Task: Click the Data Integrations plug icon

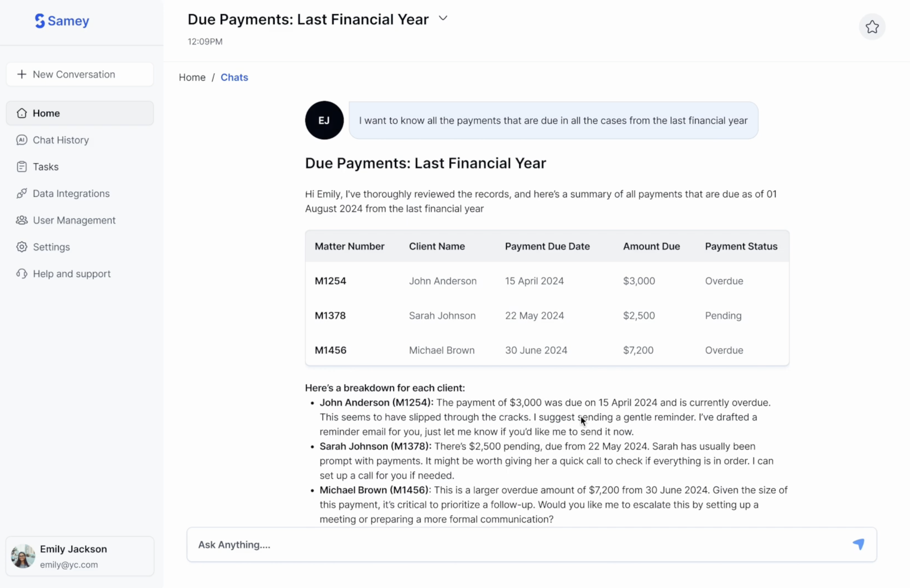Action: (x=22, y=193)
